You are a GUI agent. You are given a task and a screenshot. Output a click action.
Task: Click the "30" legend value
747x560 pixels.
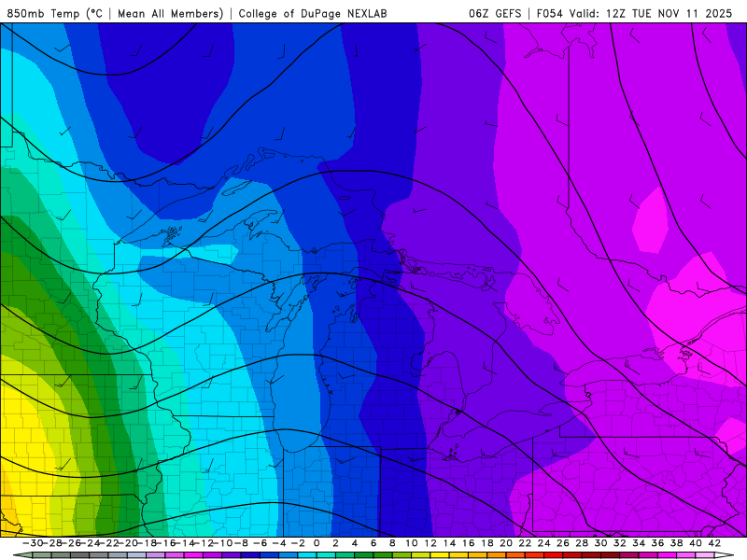point(600,543)
